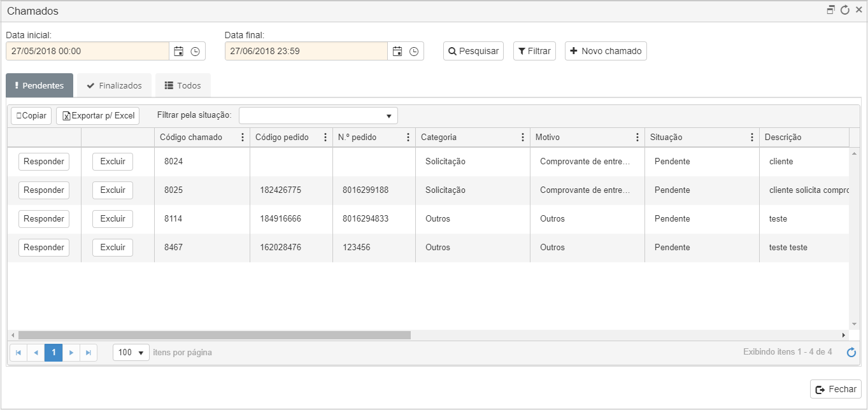This screenshot has height=410, width=868.
Task: Open Categoria column menu
Action: pos(522,138)
